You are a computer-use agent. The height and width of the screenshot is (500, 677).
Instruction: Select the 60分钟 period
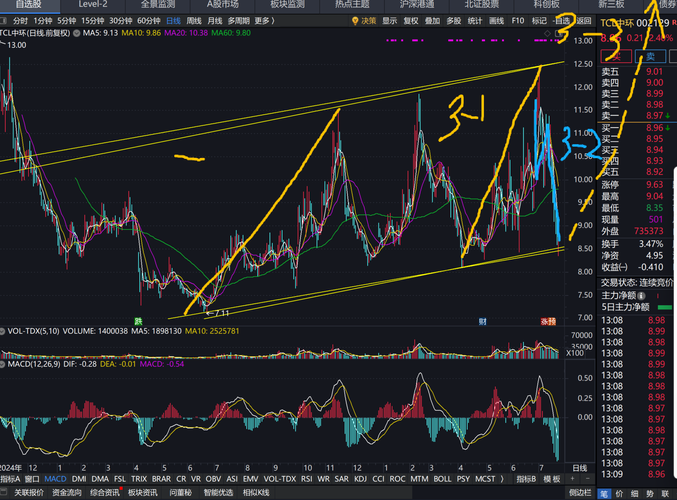pos(149,21)
